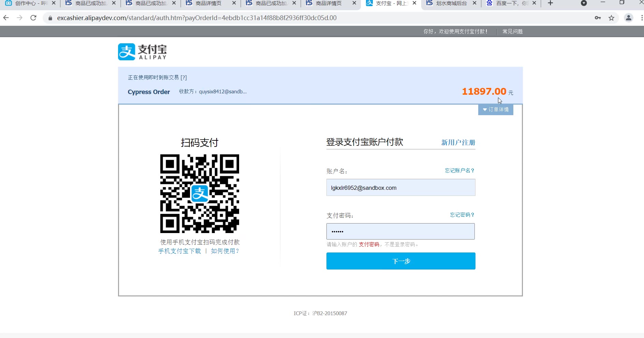Click the Alipay QR code image
The image size is (644, 338).
[200, 194]
